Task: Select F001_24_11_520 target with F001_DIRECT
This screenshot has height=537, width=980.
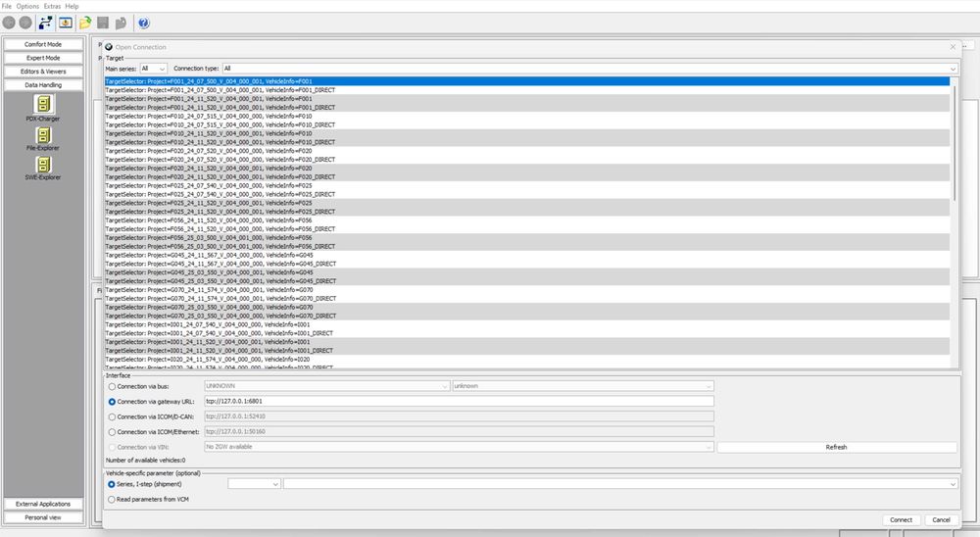Action: point(527,108)
